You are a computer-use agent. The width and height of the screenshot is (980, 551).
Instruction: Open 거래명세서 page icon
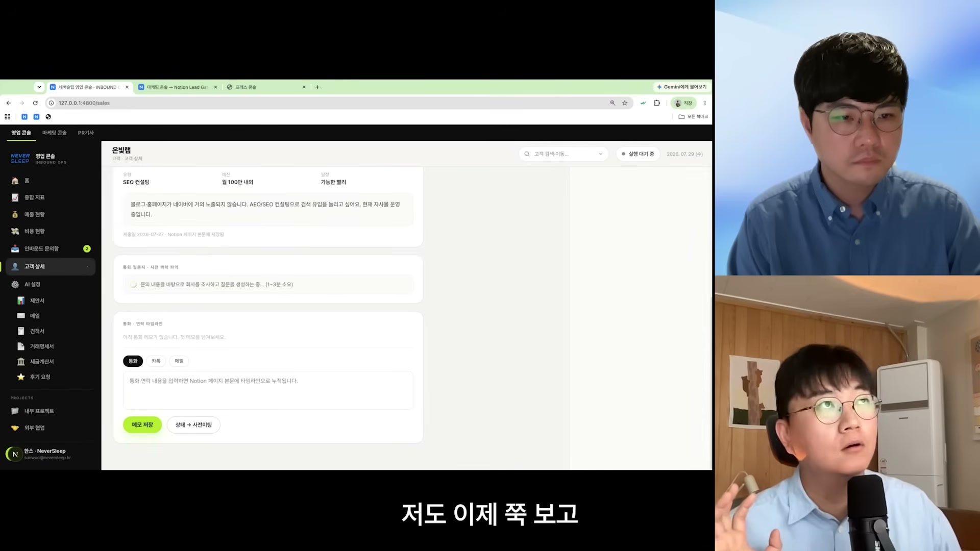21,346
